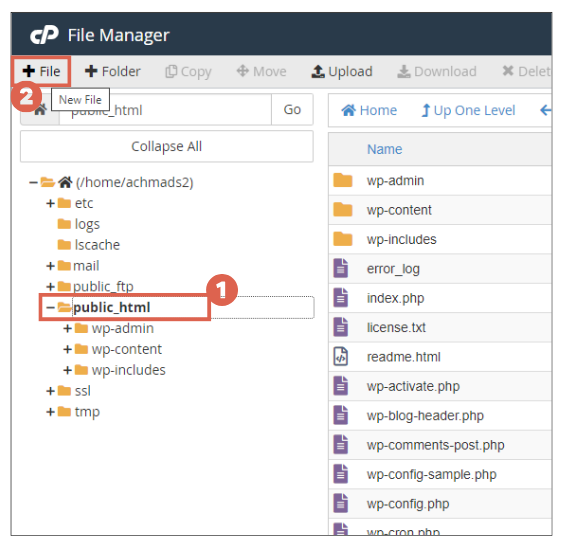The width and height of the screenshot is (562, 547).
Task: Click the Move toolbar button
Action: point(261,71)
